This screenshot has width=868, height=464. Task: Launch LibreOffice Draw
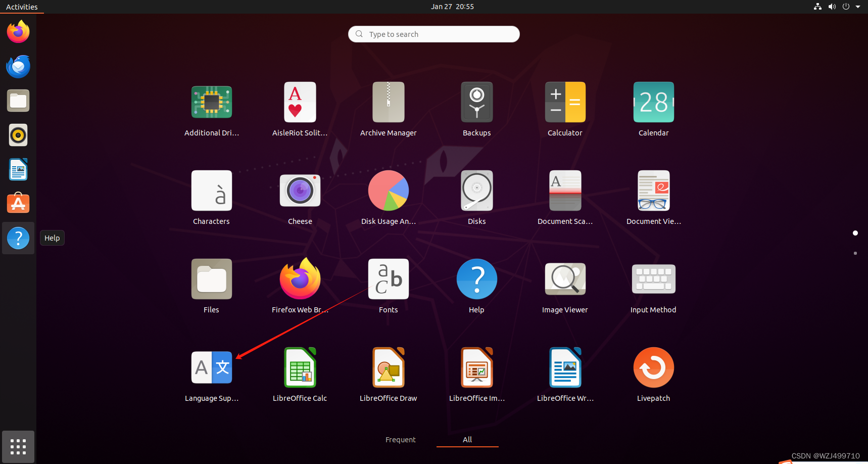389,368
